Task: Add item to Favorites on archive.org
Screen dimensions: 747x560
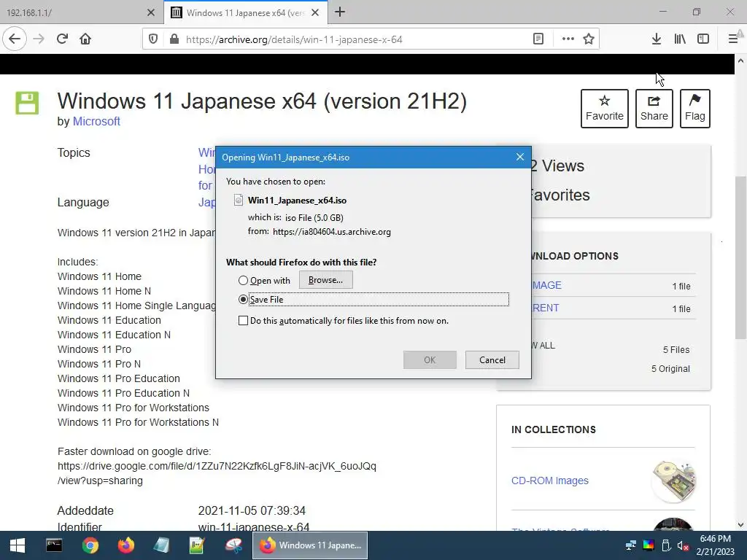Action: (x=605, y=109)
